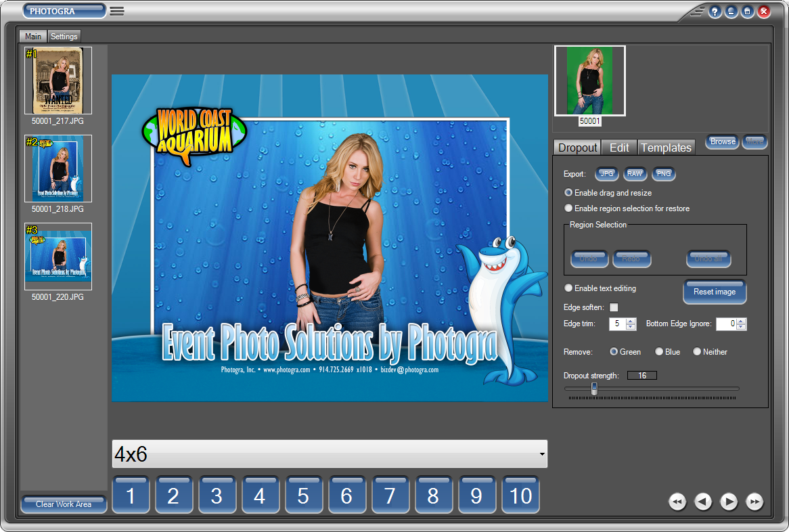The image size is (789, 532).
Task: Click the Undo all button
Action: [708, 259]
